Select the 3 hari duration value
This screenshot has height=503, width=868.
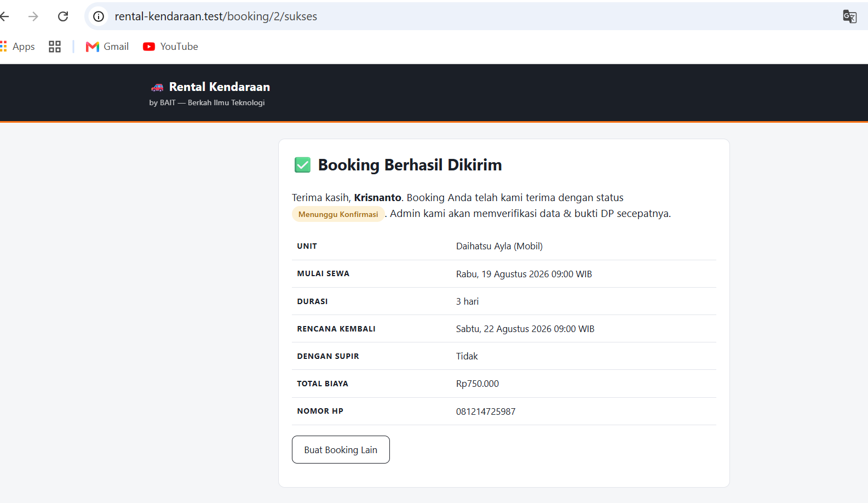click(x=467, y=301)
